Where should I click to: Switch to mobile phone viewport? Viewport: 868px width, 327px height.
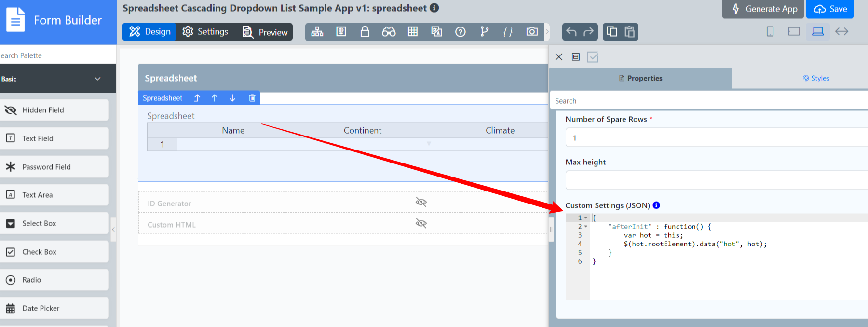770,31
